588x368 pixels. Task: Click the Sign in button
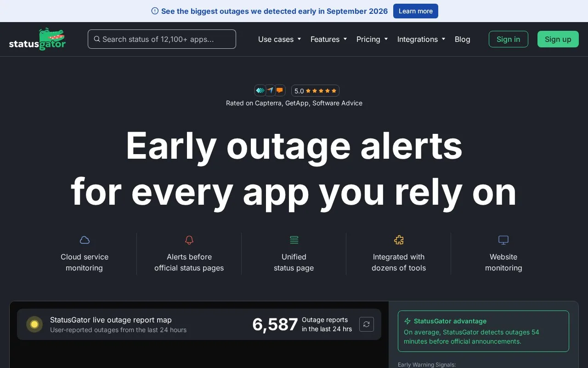point(509,39)
